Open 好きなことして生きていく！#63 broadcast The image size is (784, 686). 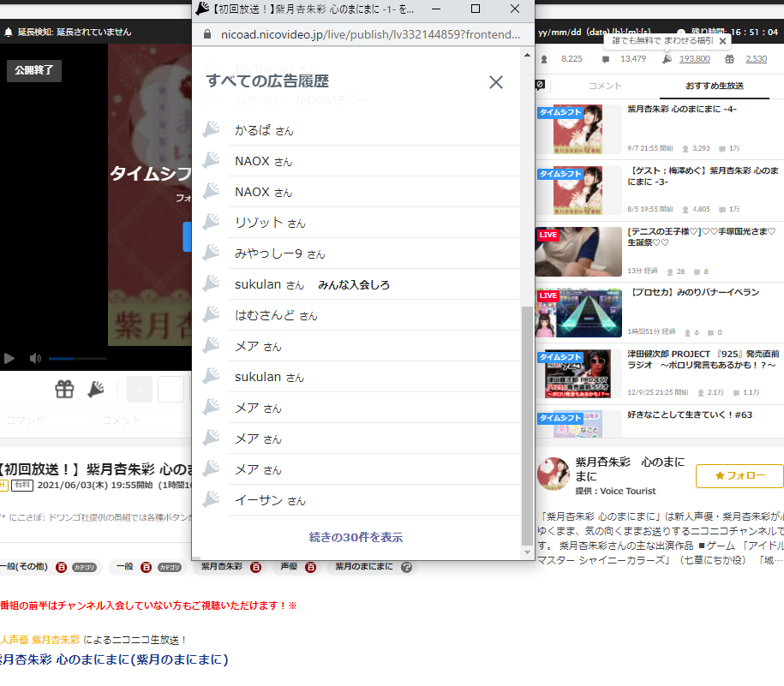pyautogui.click(x=690, y=415)
